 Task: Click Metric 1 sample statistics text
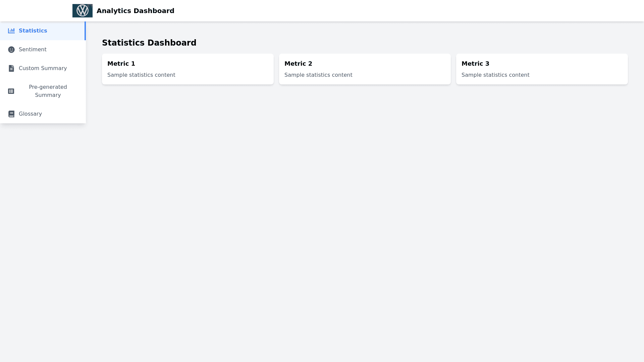tap(141, 75)
